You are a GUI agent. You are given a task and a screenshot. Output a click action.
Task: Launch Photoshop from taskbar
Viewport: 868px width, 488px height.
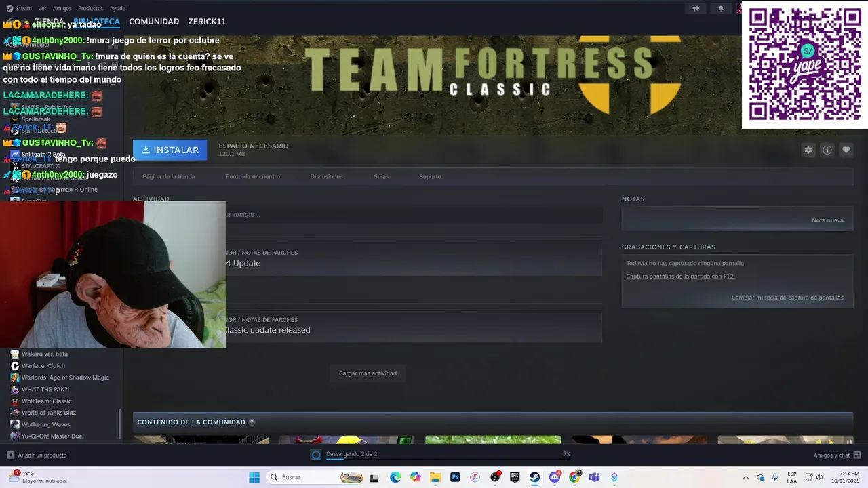[x=455, y=477]
